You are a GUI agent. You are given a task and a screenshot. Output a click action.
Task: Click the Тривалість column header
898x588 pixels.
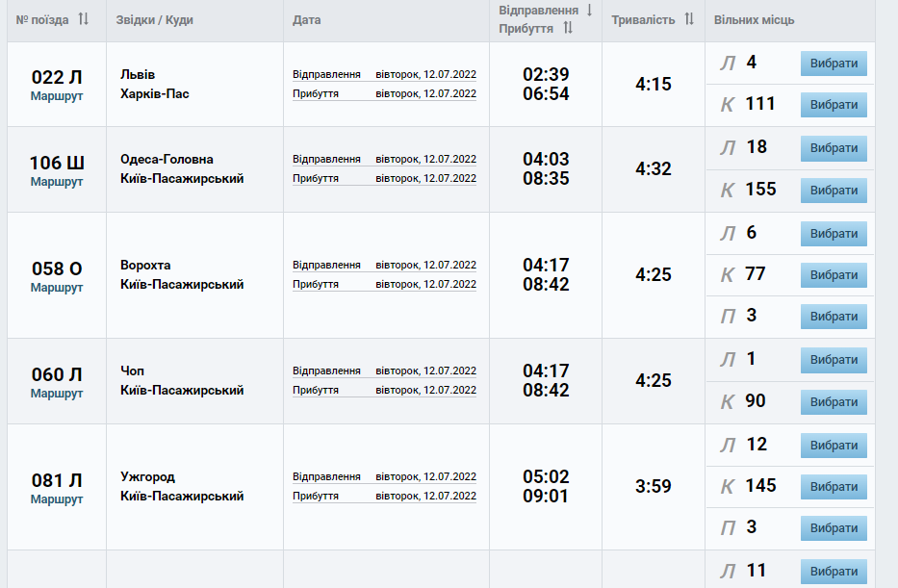[643, 20]
